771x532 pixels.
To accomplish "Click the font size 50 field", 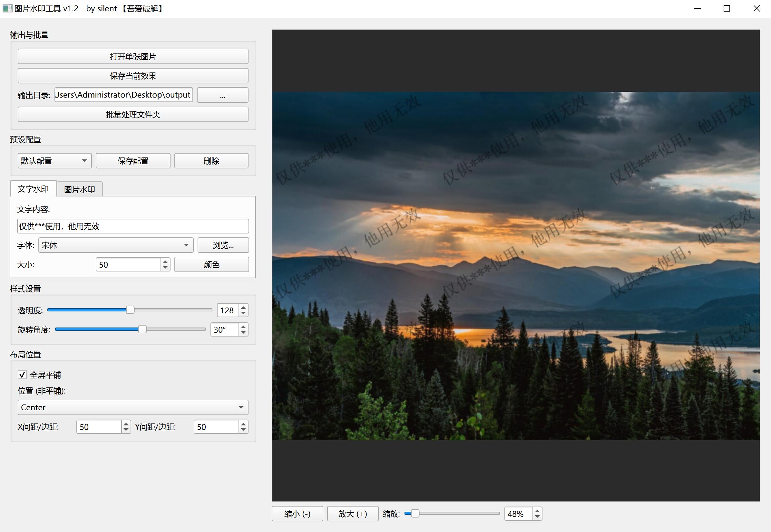I will [x=128, y=265].
